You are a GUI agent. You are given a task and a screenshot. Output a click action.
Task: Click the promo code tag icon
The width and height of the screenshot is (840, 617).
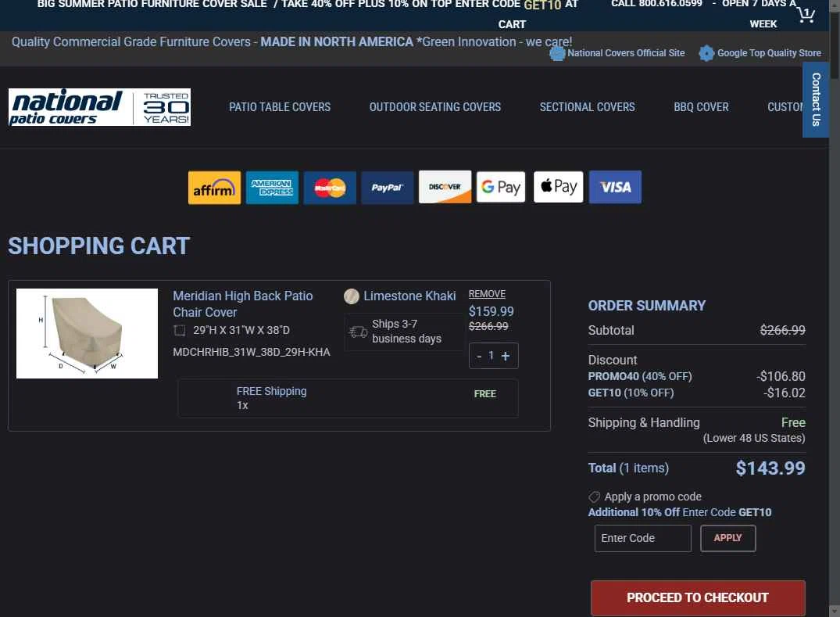(x=594, y=497)
